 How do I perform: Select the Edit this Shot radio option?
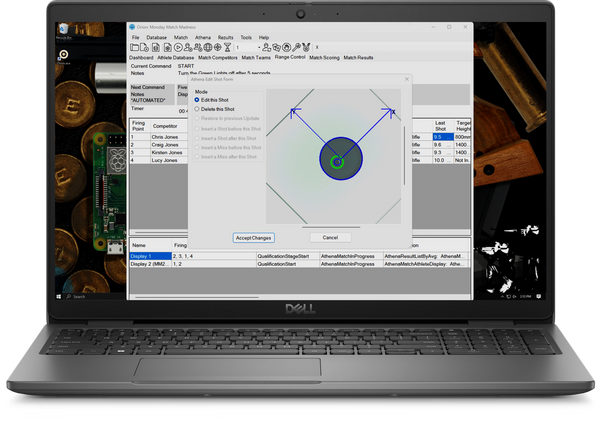click(197, 100)
